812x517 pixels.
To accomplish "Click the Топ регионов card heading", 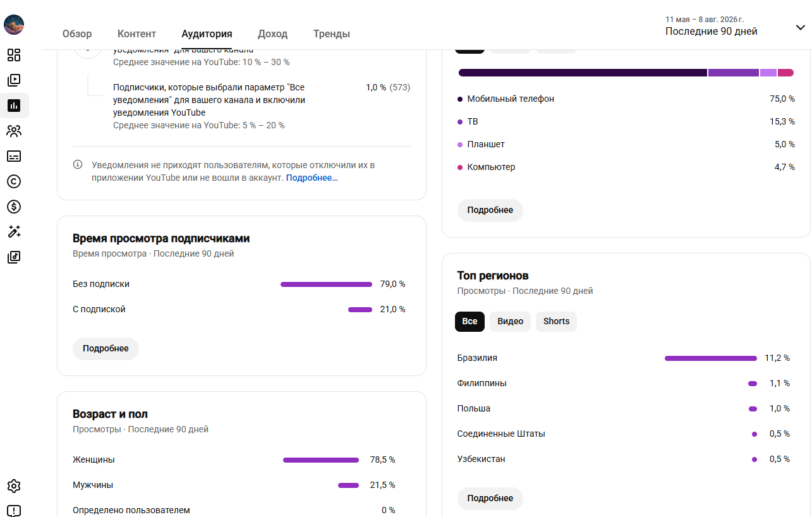I will [x=493, y=276].
